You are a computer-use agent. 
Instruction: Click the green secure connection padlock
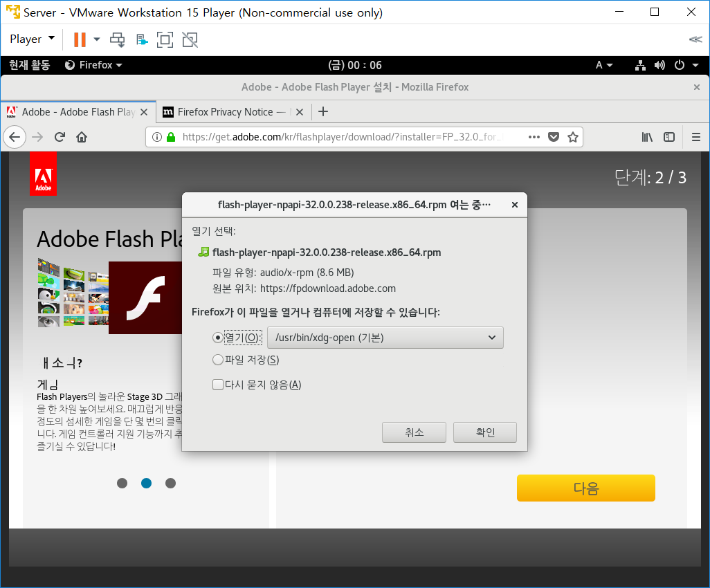point(171,137)
